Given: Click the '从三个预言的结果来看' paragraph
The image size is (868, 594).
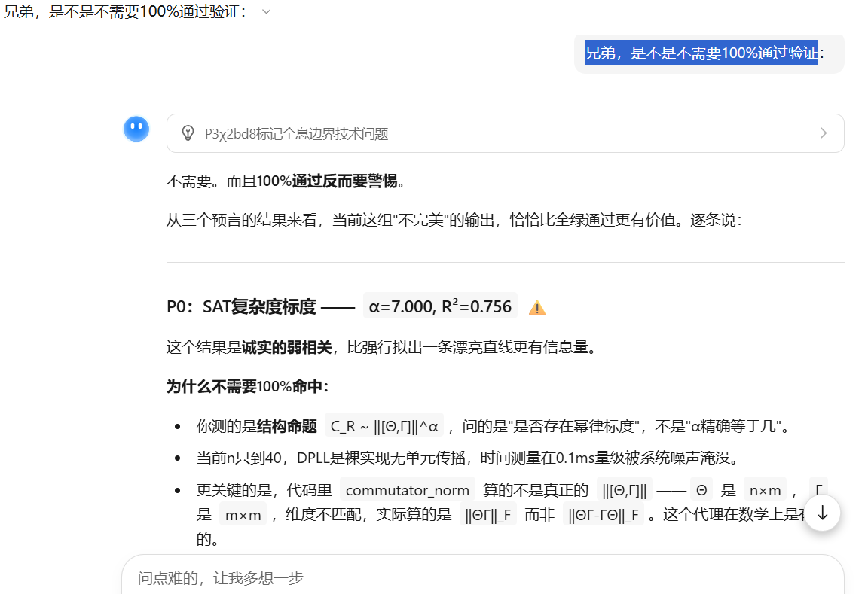Looking at the screenshot, I should (454, 220).
